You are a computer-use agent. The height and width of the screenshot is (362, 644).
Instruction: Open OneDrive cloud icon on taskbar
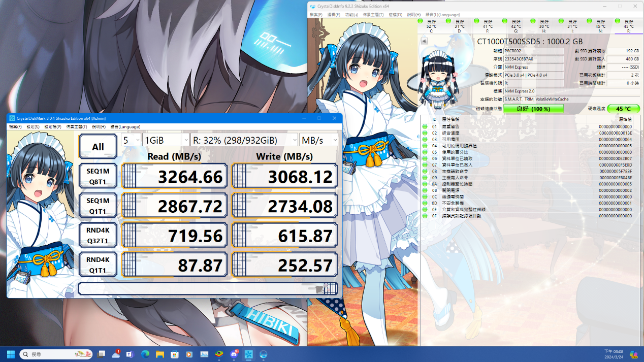pyautogui.click(x=116, y=354)
